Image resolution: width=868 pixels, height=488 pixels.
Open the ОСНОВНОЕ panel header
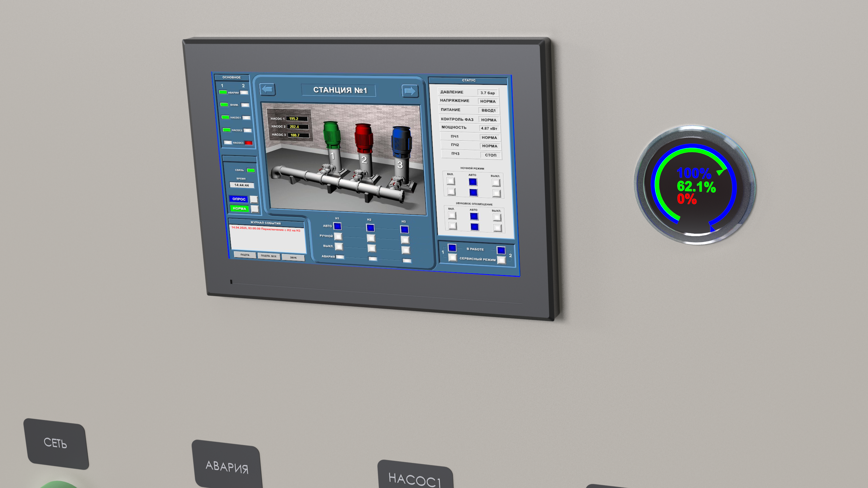click(x=231, y=78)
